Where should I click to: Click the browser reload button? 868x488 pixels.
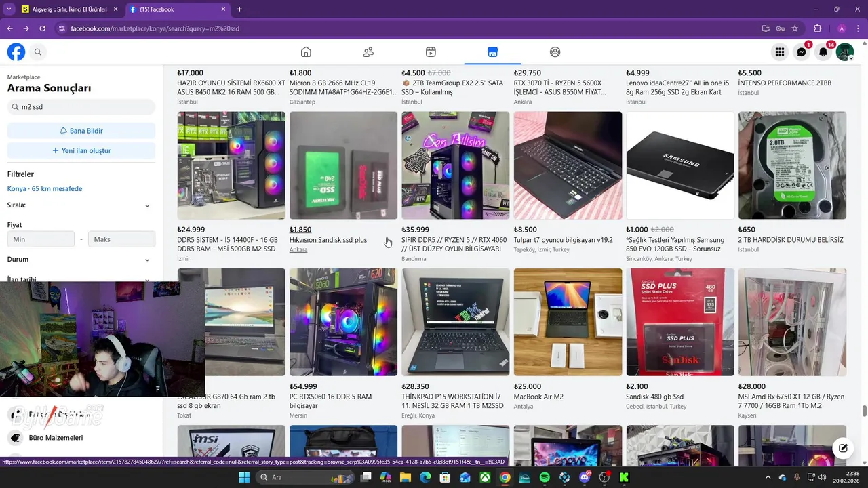pyautogui.click(x=42, y=28)
